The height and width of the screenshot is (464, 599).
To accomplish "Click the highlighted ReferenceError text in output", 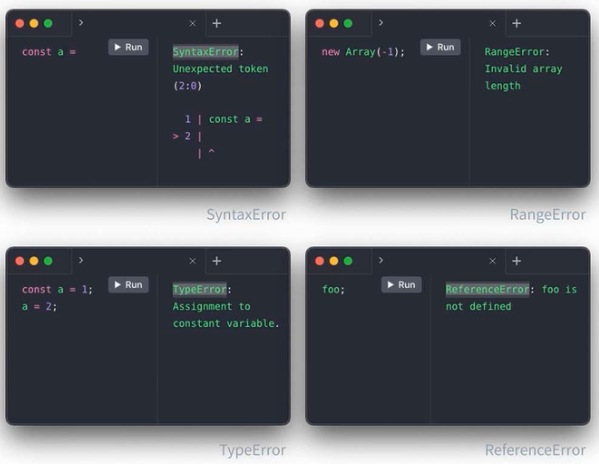I will click(487, 289).
